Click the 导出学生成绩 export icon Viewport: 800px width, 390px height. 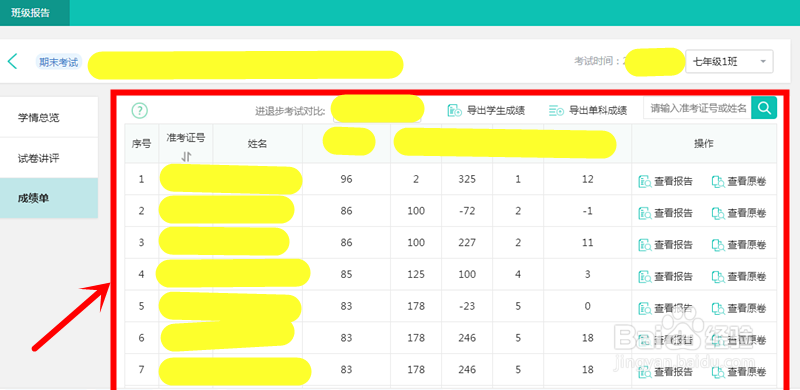click(455, 110)
